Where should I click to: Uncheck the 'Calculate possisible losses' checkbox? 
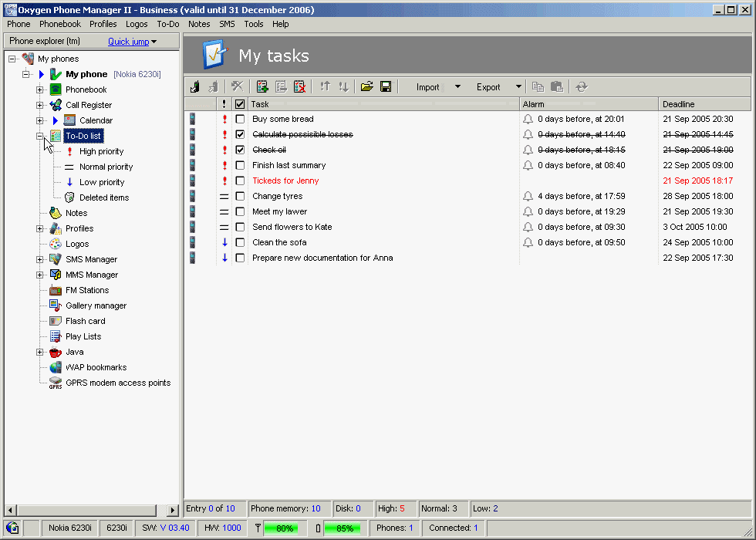pos(240,134)
